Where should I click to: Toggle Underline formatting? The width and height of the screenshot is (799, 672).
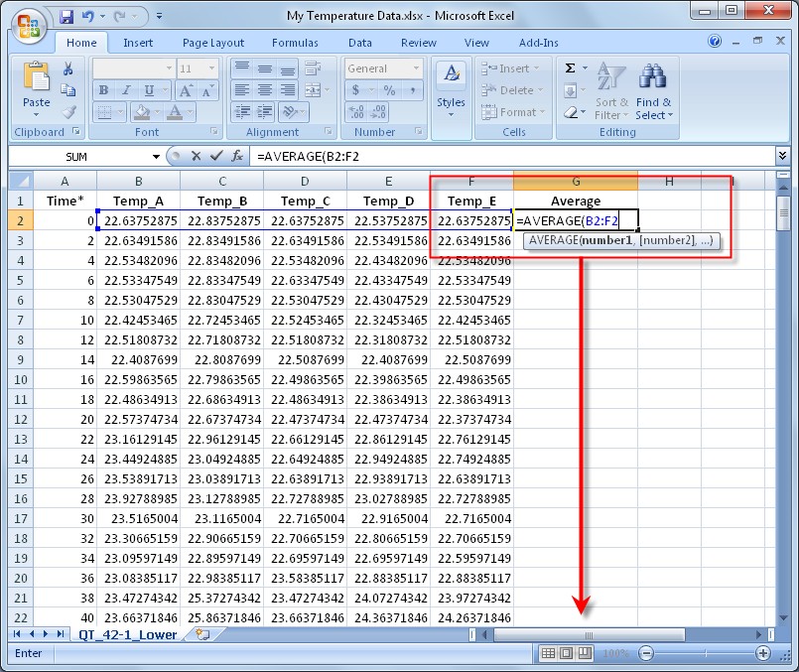(148, 88)
